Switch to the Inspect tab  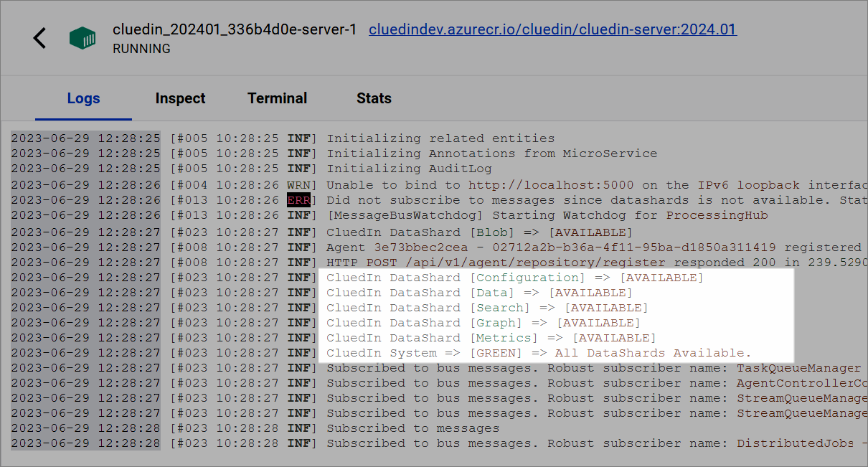coord(180,98)
